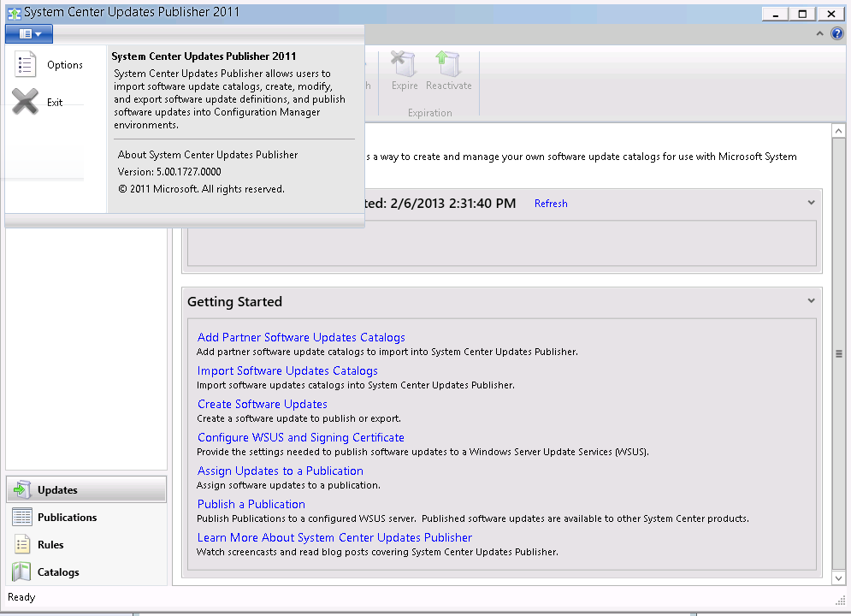Click the vertical scrollbar down arrow
851x616 pixels.
(839, 577)
